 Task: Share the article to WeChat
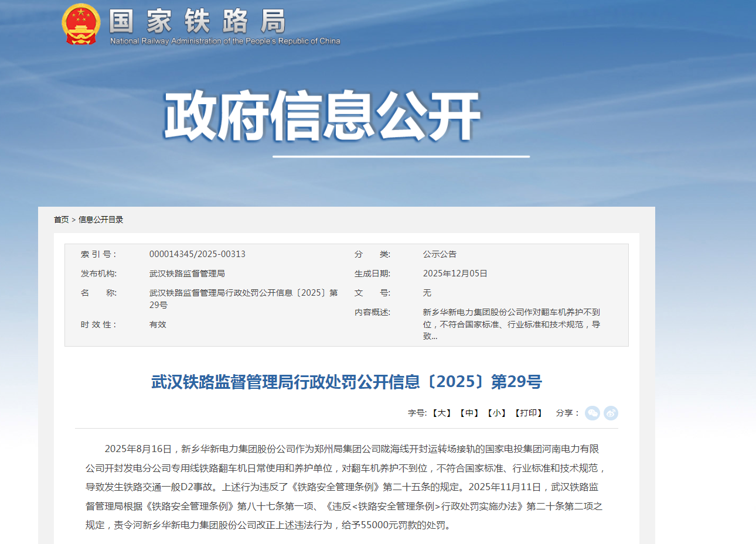point(592,413)
